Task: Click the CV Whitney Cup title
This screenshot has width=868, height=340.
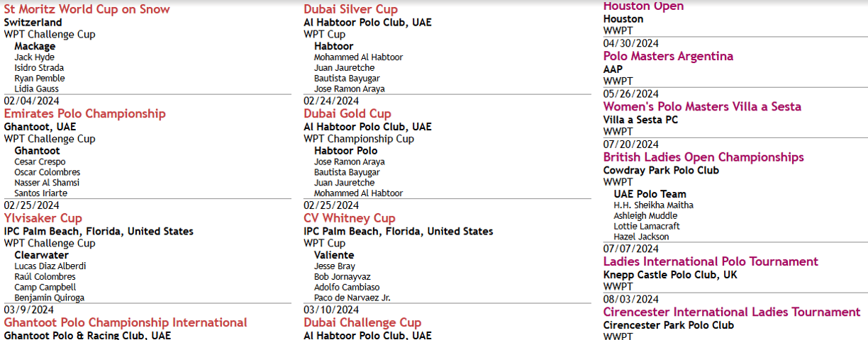Action: [x=350, y=218]
